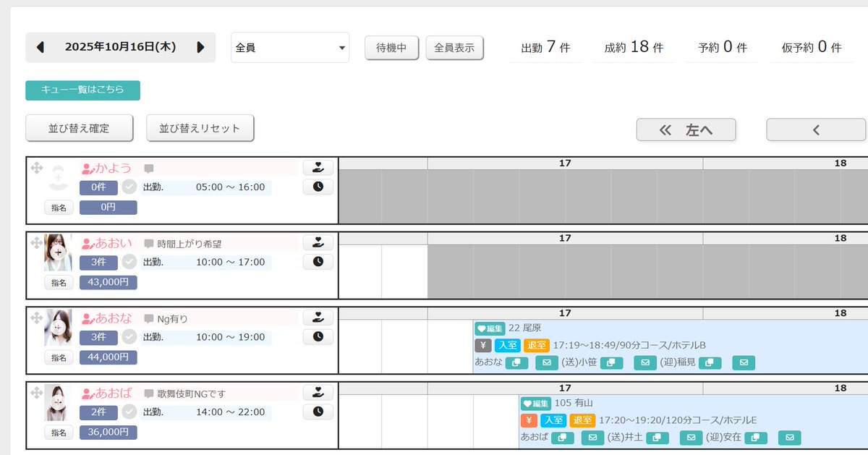Viewport: 868px width, 455px height.
Task: Click the 36,000円 amount badge
Action: click(x=109, y=433)
